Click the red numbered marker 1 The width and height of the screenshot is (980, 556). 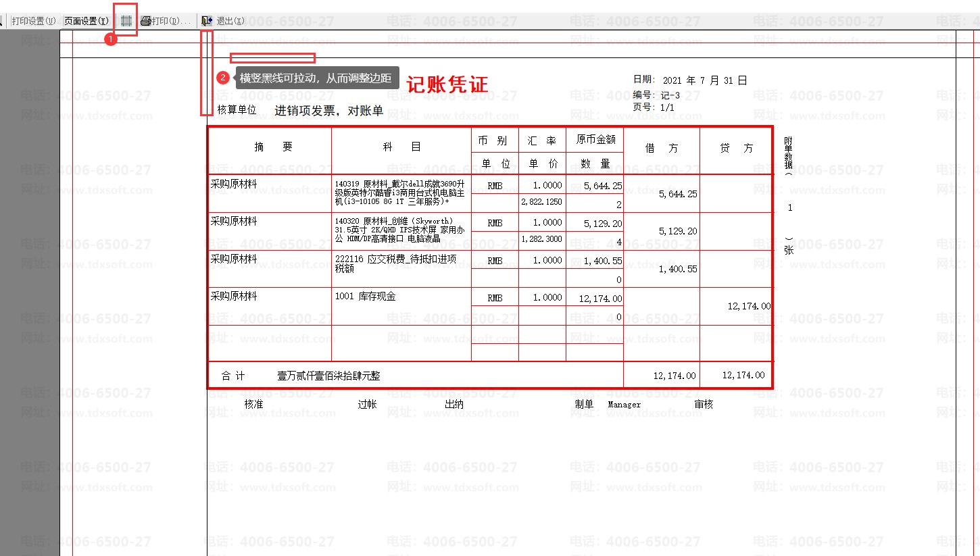112,40
